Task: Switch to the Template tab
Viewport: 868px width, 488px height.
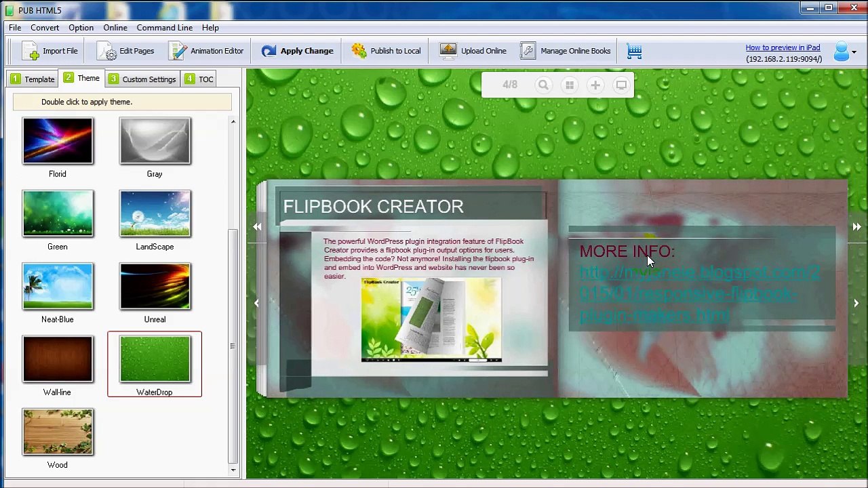Action: click(x=33, y=79)
